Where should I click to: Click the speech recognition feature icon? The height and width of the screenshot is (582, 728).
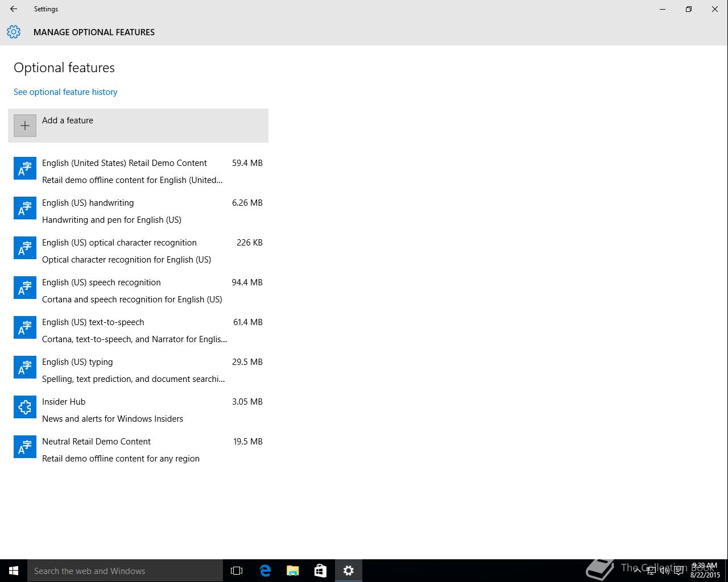pos(25,288)
